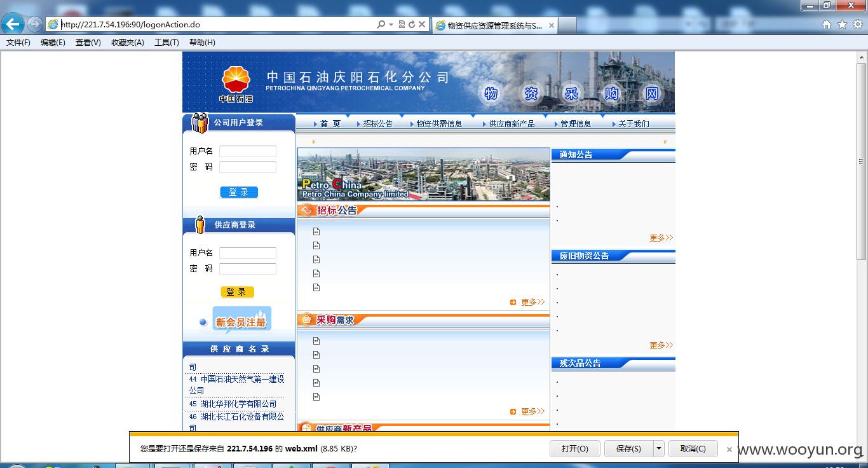
Task: Click the 采购需求 shopping basket icon
Action: click(x=307, y=319)
